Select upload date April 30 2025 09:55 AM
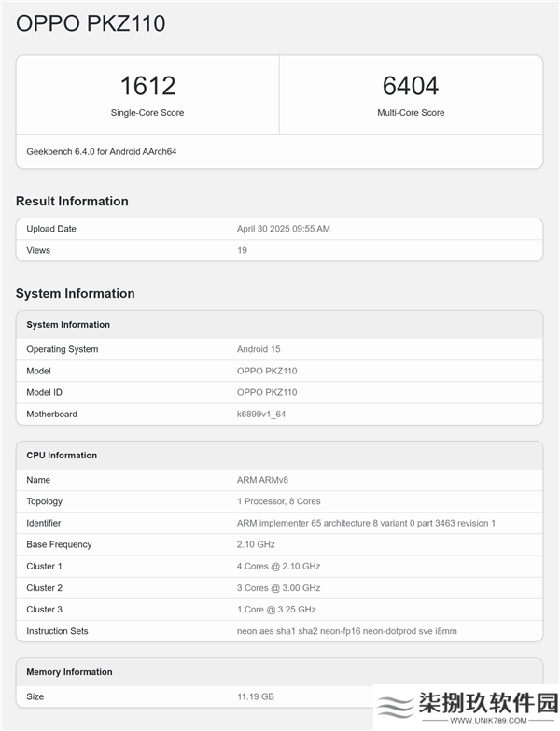This screenshot has width=560, height=731. [x=283, y=229]
